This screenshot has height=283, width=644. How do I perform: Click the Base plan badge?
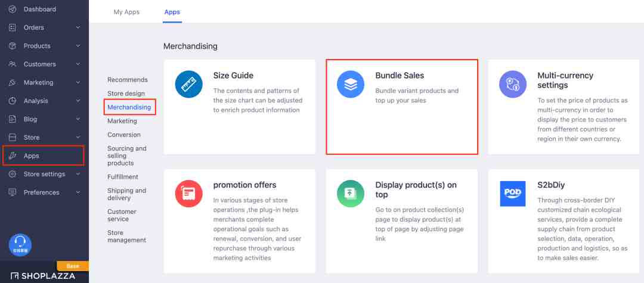[x=73, y=266]
